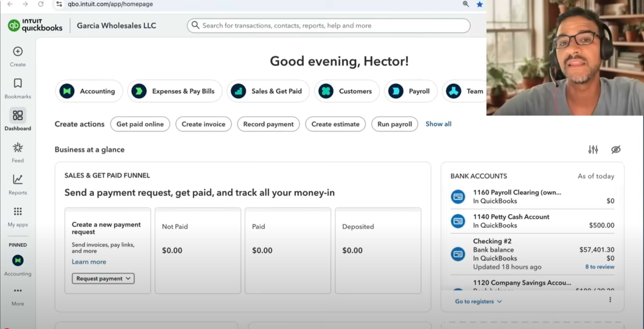This screenshot has height=329, width=644.
Task: Open Bank Accounts card three-dot menu
Action: [x=610, y=300]
